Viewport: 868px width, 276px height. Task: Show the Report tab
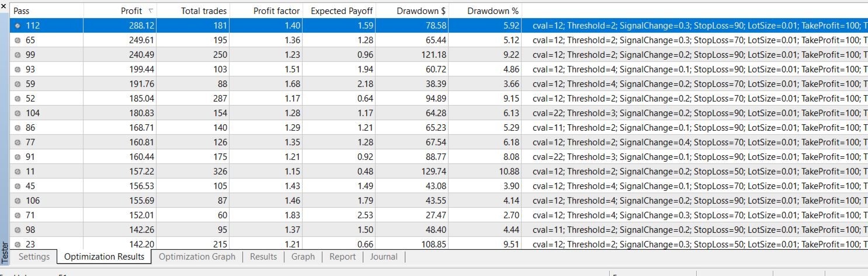click(x=342, y=257)
